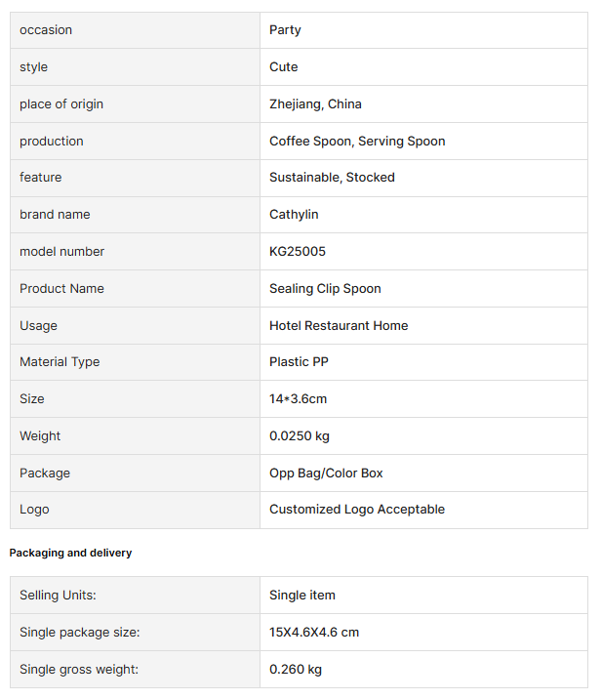Select the 'Party' occasion value

click(x=285, y=30)
